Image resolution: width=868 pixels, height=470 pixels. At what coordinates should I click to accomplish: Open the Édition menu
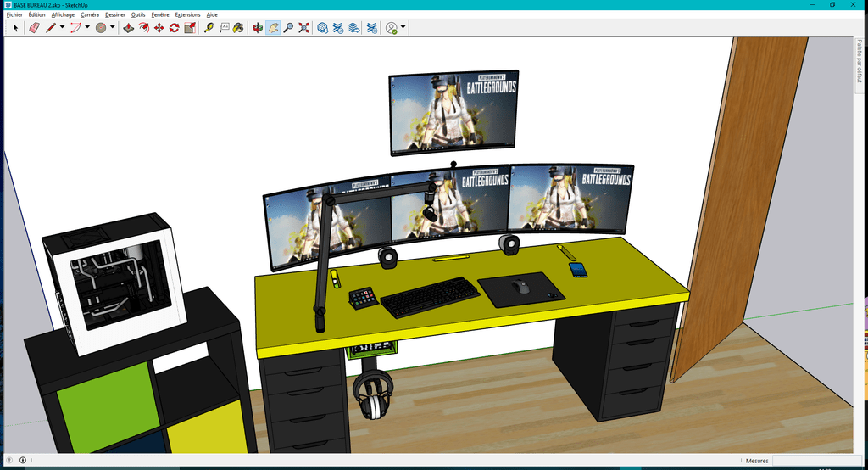point(37,15)
